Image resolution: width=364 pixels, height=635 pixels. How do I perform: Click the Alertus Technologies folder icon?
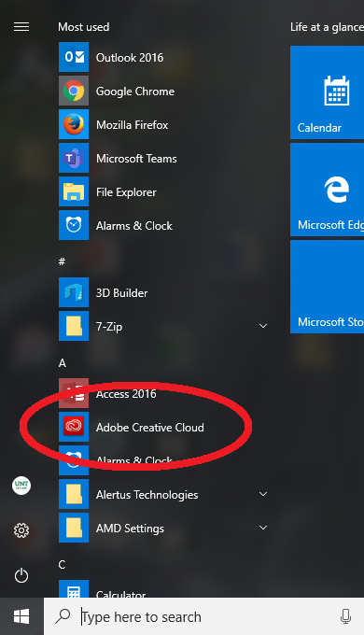[74, 494]
